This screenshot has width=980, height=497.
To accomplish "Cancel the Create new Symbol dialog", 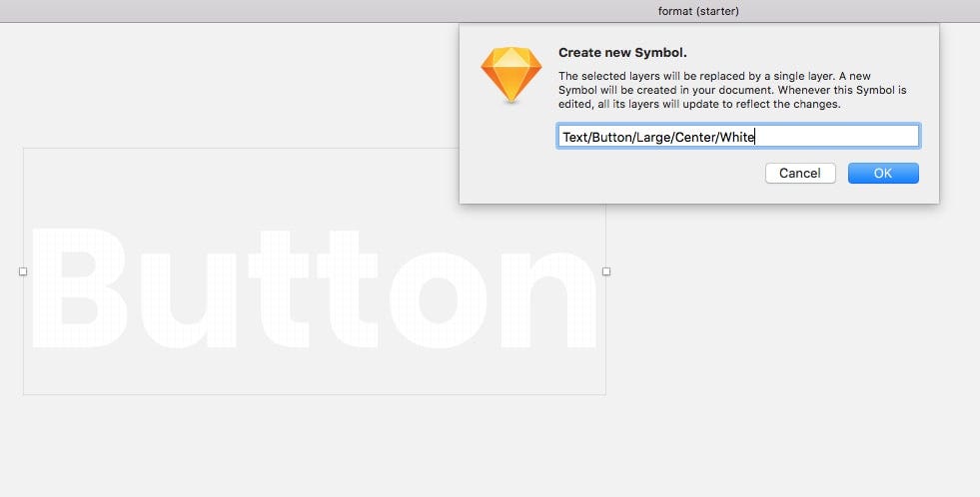I will (800, 173).
